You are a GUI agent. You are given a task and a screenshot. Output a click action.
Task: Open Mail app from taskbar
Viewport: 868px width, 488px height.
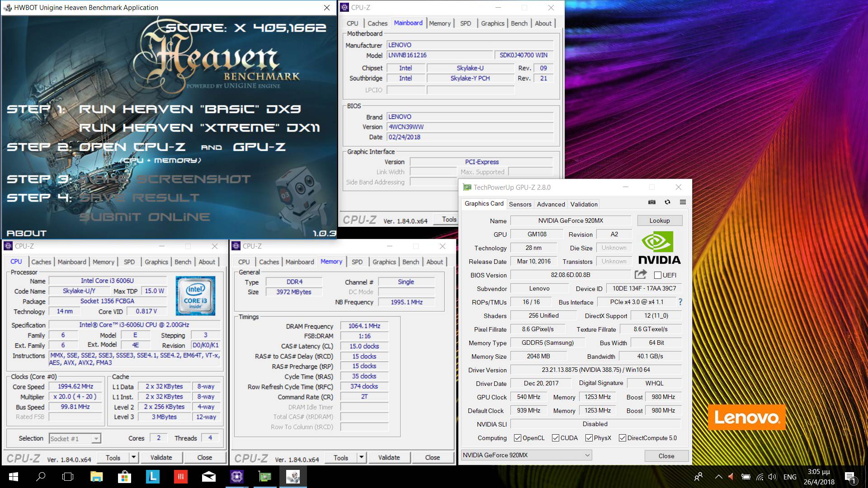pos(208,477)
